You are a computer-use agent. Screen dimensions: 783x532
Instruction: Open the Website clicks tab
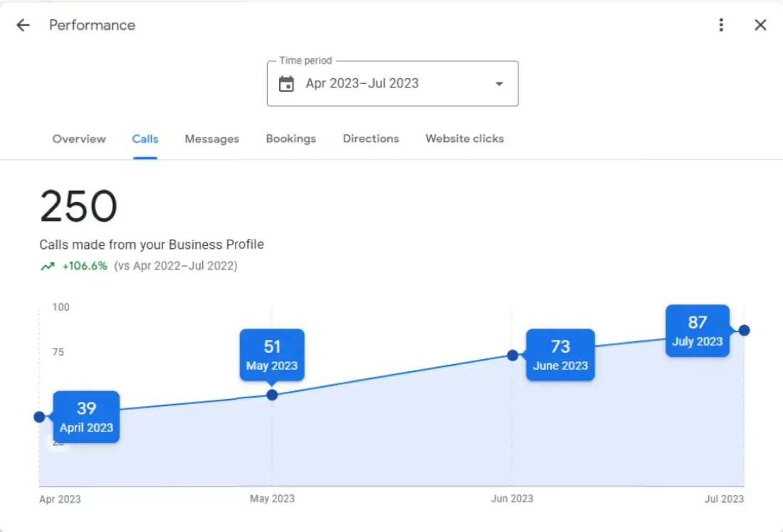pos(464,139)
